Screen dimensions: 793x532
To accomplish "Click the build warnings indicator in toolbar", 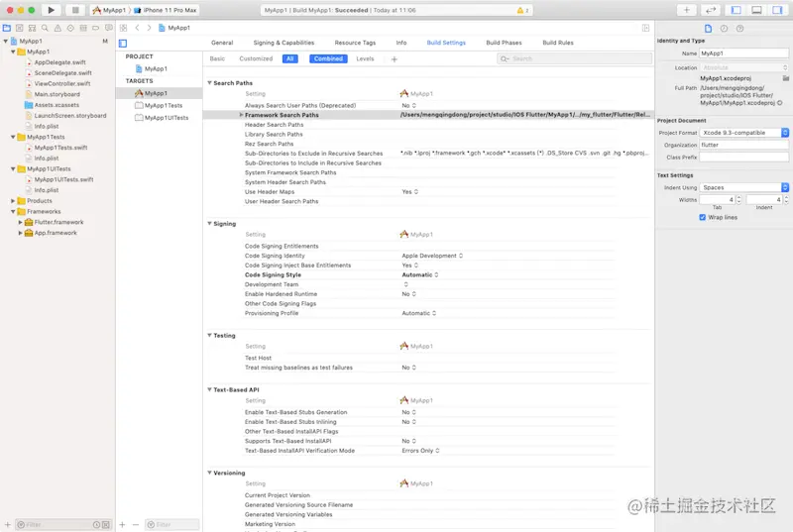I will (x=522, y=10).
